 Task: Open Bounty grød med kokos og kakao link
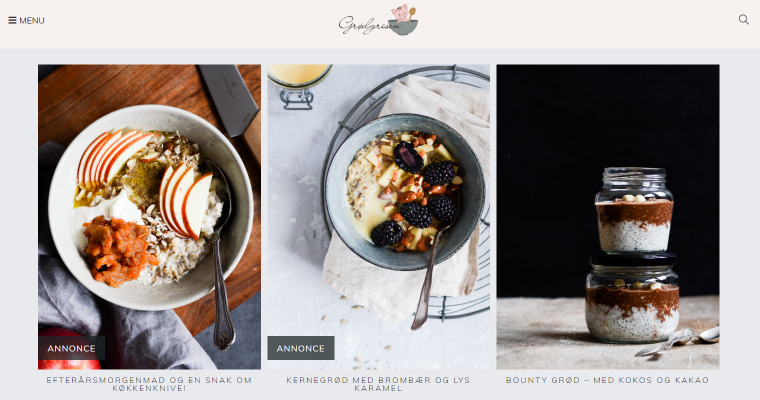click(x=608, y=380)
